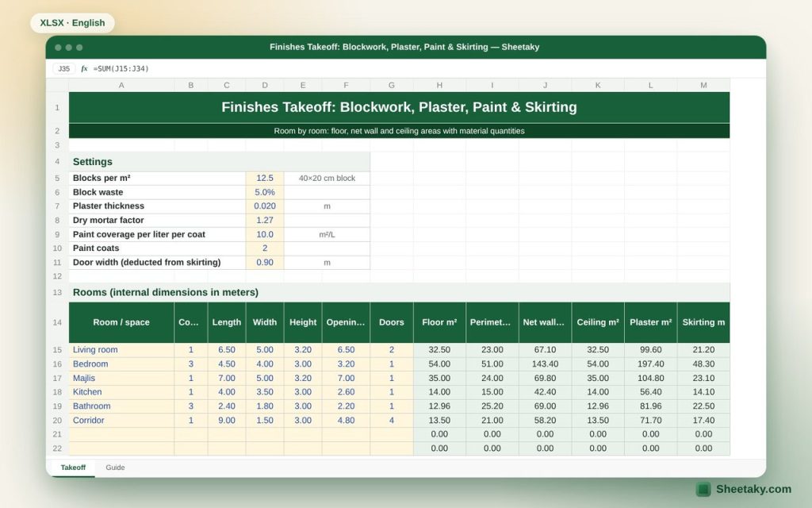812x508 pixels.
Task: Click the 'Floor m²' header cell
Action: click(x=439, y=322)
